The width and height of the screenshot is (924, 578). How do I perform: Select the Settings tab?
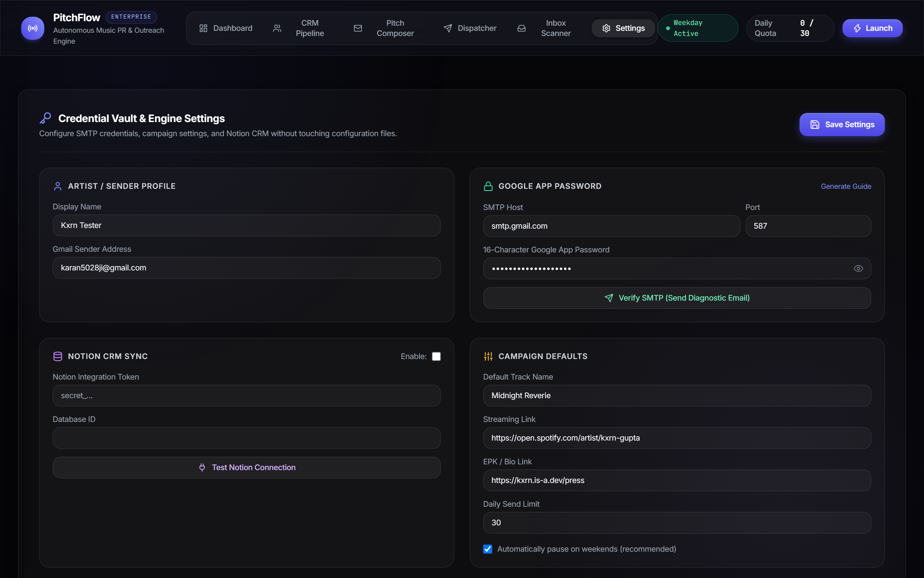click(x=623, y=28)
